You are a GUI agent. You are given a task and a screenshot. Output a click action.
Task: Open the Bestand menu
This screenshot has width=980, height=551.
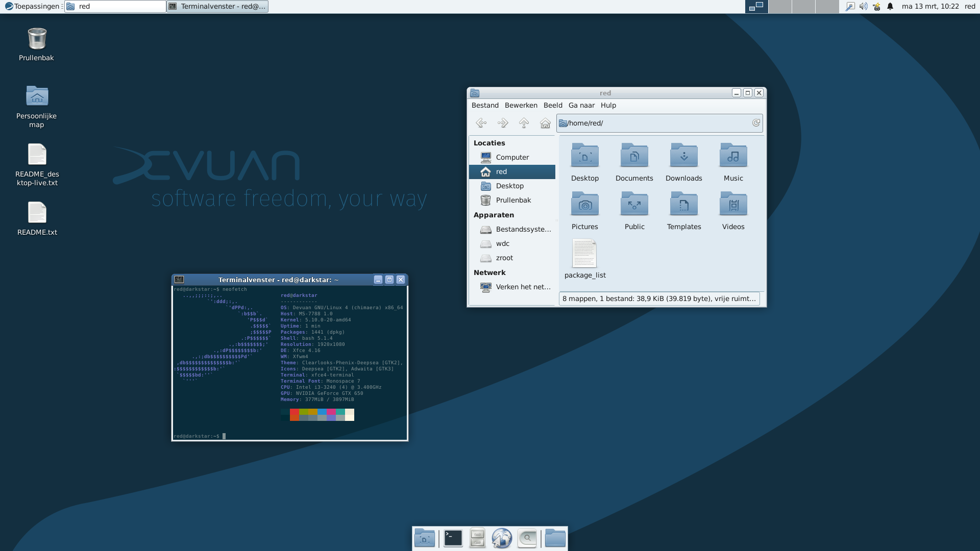(485, 105)
